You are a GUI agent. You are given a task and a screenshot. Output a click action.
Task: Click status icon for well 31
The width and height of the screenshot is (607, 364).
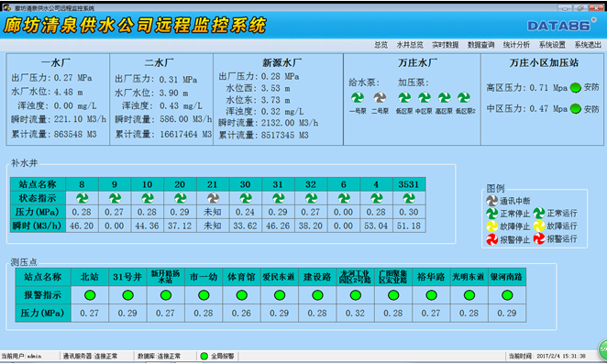click(x=278, y=198)
